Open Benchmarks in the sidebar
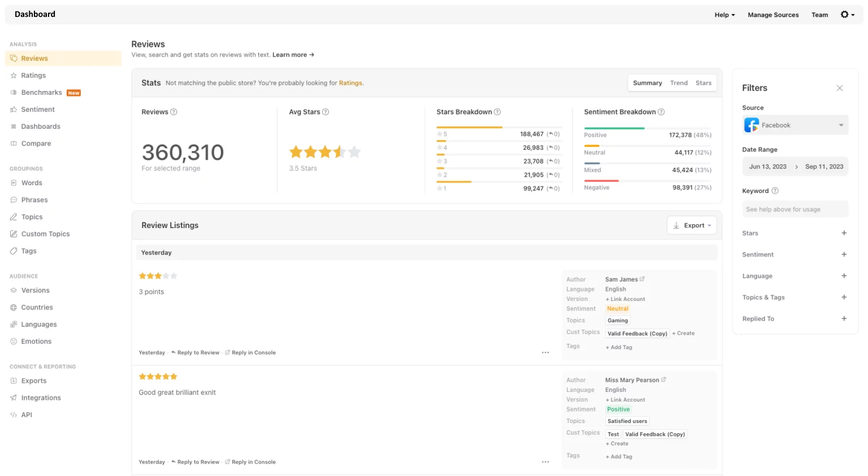This screenshot has width=868, height=476. (x=42, y=93)
